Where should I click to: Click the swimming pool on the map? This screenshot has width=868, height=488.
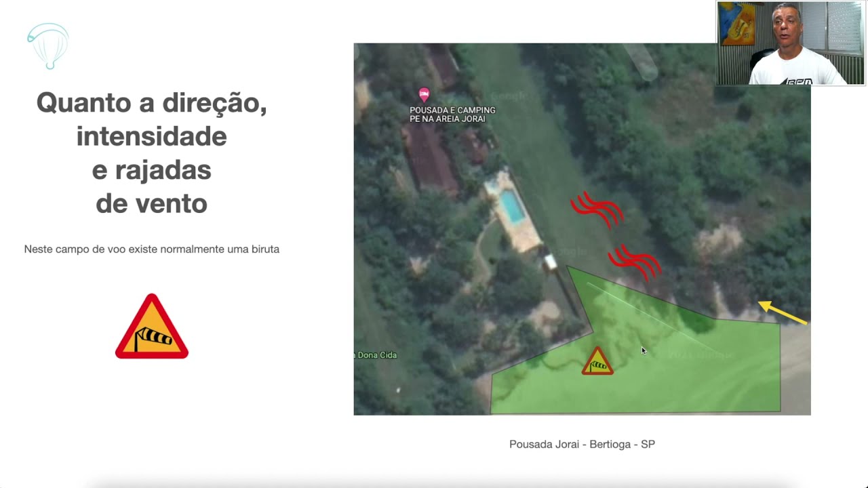pyautogui.click(x=512, y=207)
